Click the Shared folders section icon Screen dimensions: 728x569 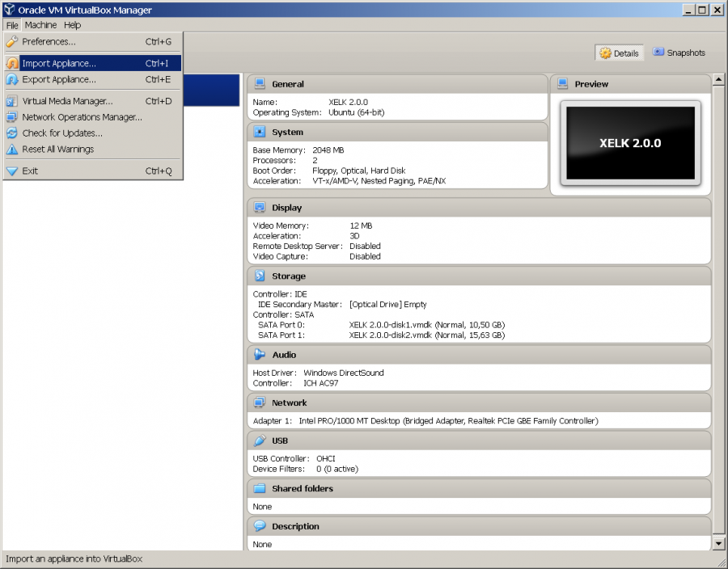click(x=260, y=488)
